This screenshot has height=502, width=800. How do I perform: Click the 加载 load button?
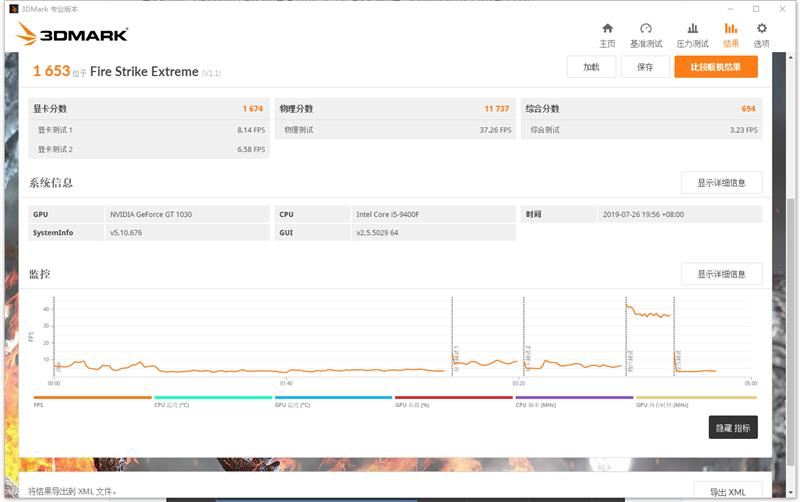pyautogui.click(x=591, y=67)
